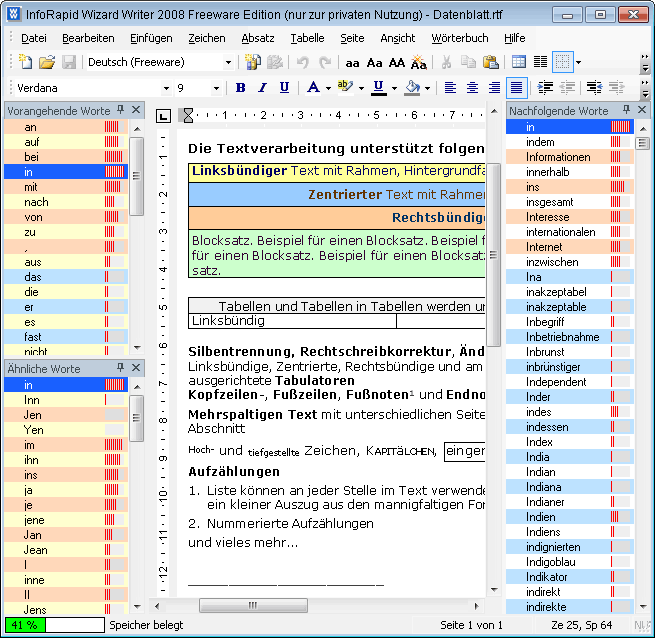Increase the left indent
Screen dimensions: 655x638
[545, 88]
